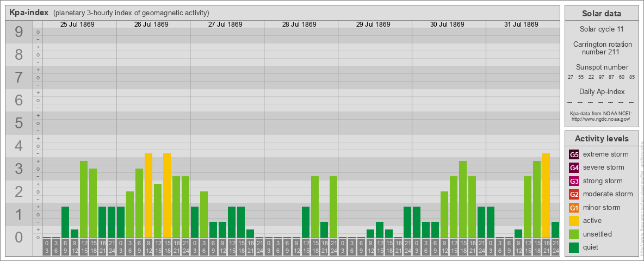Click the Kp scale number 9

[19, 32]
